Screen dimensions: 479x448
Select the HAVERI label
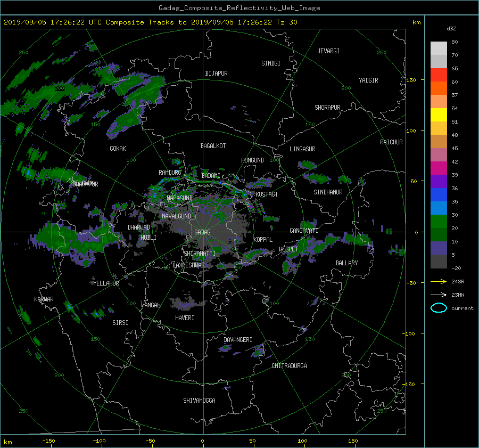tap(185, 318)
